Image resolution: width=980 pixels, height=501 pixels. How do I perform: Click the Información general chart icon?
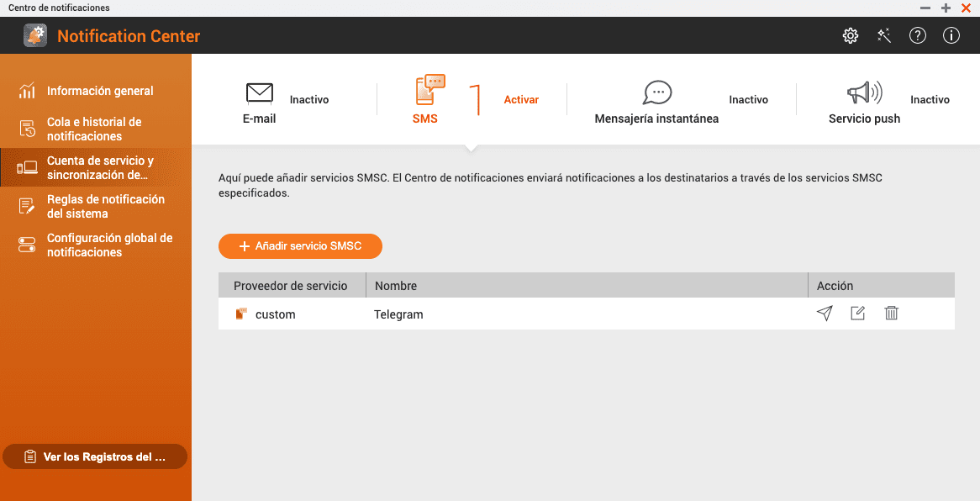pyautogui.click(x=27, y=91)
